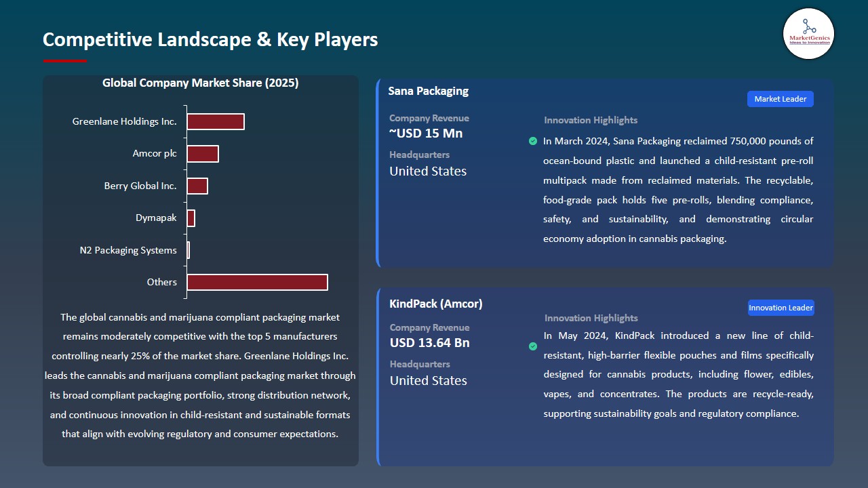The image size is (868, 488).
Task: Click the green checkmark beside Sana Packaging highlight
Action: point(533,141)
